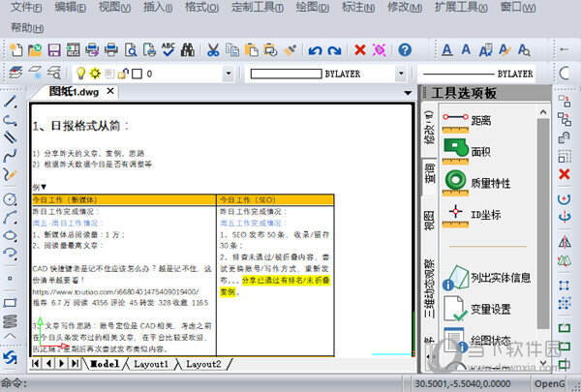Click the scissors Cut icon
Screen dimensions: 581x392
[212, 49]
